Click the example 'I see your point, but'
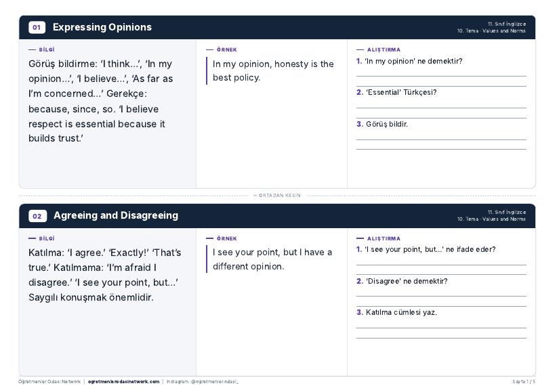Screen dimensions: 555x392 point(272,259)
